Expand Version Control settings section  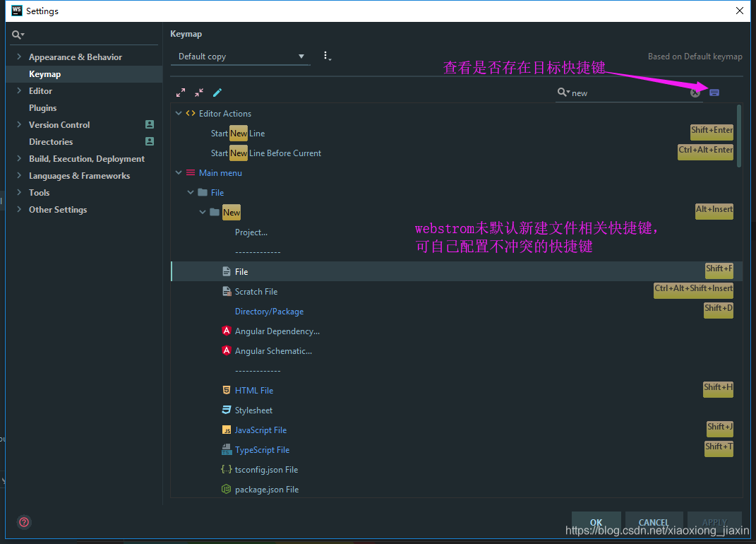click(x=19, y=124)
